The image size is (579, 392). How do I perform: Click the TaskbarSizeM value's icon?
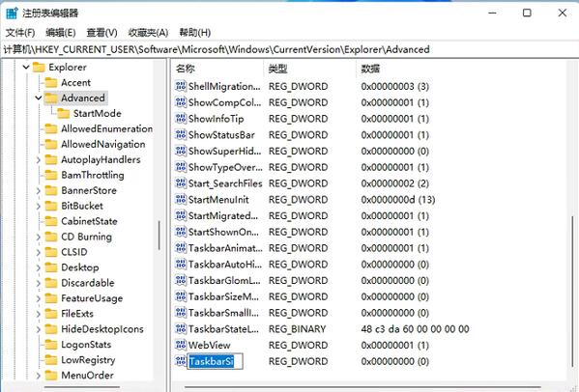(181, 296)
